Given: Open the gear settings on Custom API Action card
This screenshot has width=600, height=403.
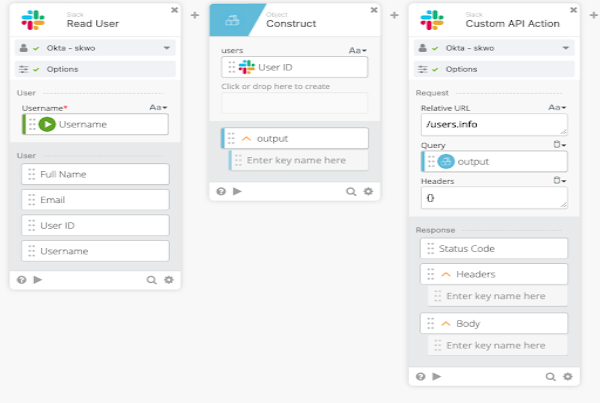Looking at the screenshot, I should (x=567, y=376).
